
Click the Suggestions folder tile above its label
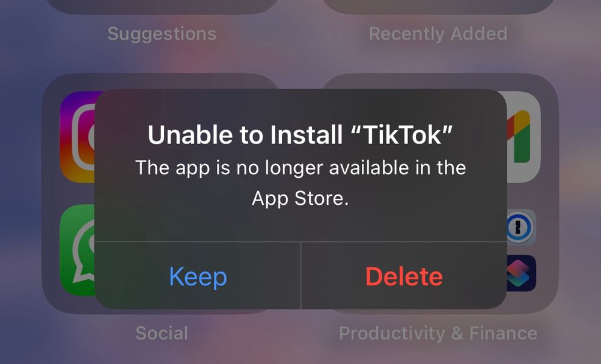point(162,6)
